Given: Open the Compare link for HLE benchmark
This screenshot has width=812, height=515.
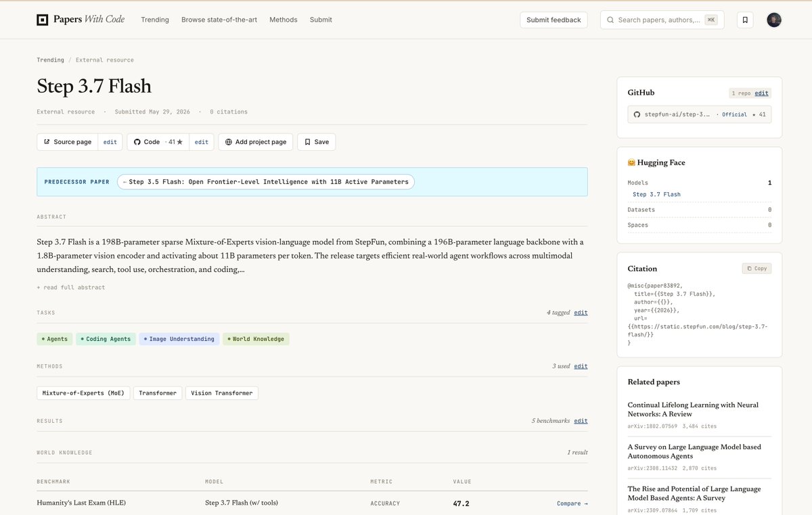Looking at the screenshot, I should tap(572, 503).
